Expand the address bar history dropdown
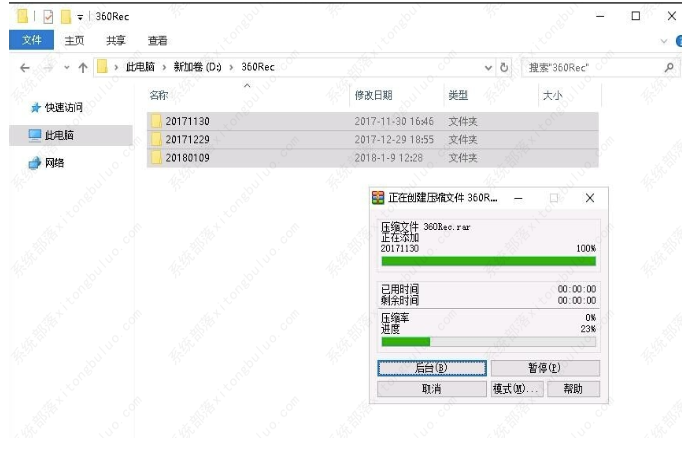Image resolution: width=682 pixels, height=454 pixels. click(488, 67)
